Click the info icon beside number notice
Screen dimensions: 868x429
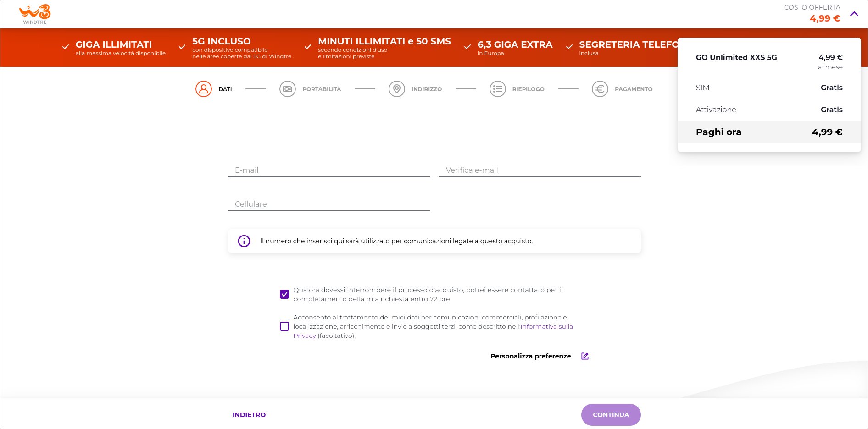coord(244,241)
